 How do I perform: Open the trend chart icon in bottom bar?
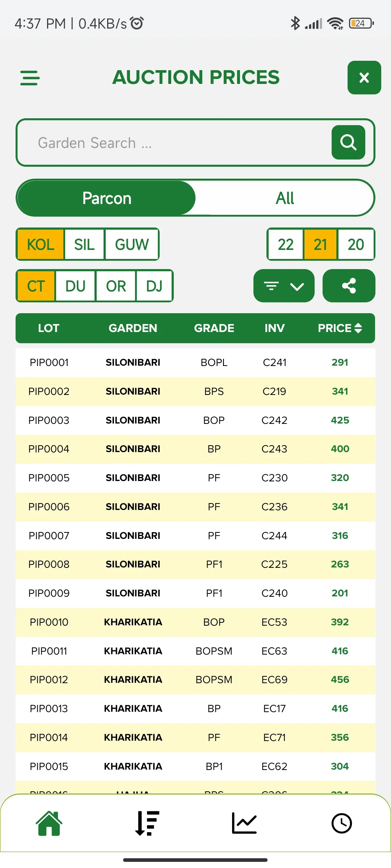click(x=244, y=824)
